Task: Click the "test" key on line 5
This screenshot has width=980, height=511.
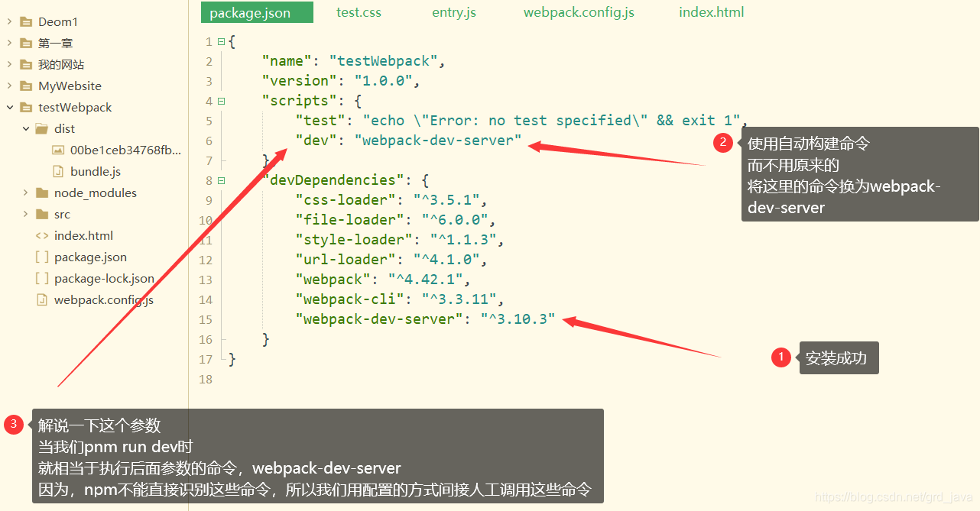Action: [x=320, y=121]
